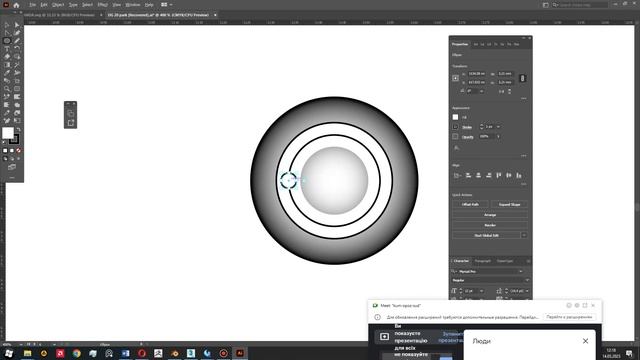Open the stroke weight dropdown
This screenshot has height=360, width=640.
(x=498, y=127)
